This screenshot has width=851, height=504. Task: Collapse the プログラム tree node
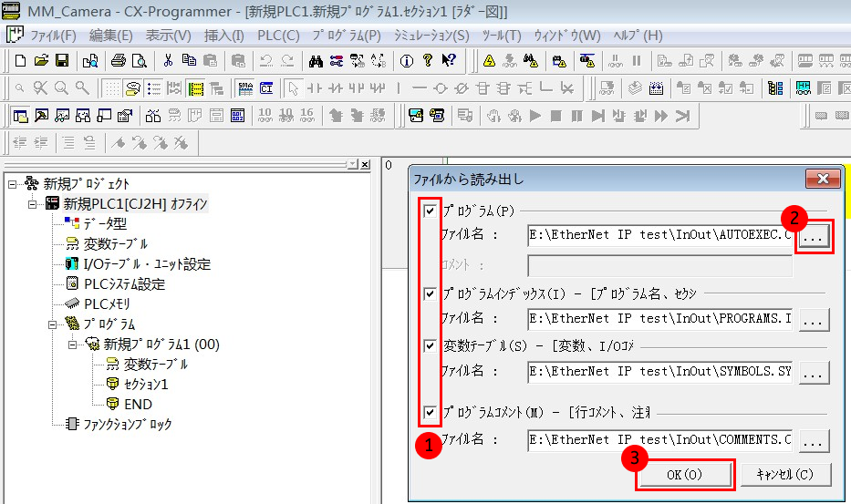click(x=53, y=325)
